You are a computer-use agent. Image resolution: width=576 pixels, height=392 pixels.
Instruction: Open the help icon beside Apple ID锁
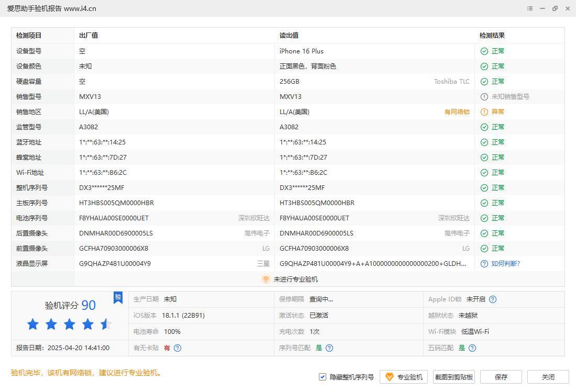493,299
